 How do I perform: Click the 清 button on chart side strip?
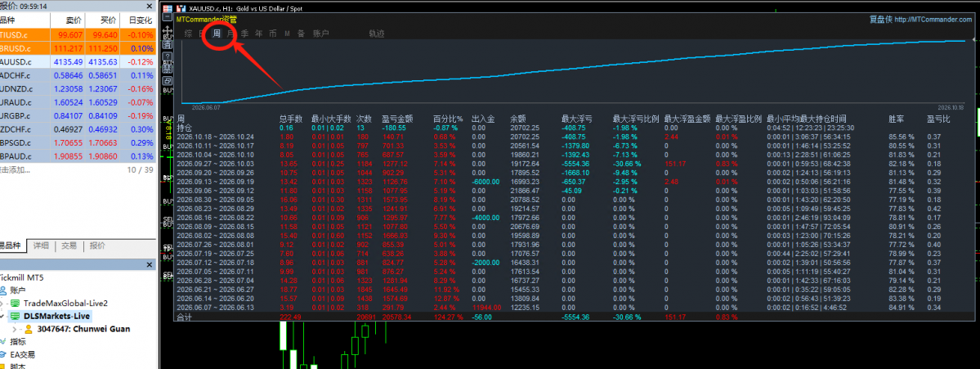pyautogui.click(x=168, y=44)
